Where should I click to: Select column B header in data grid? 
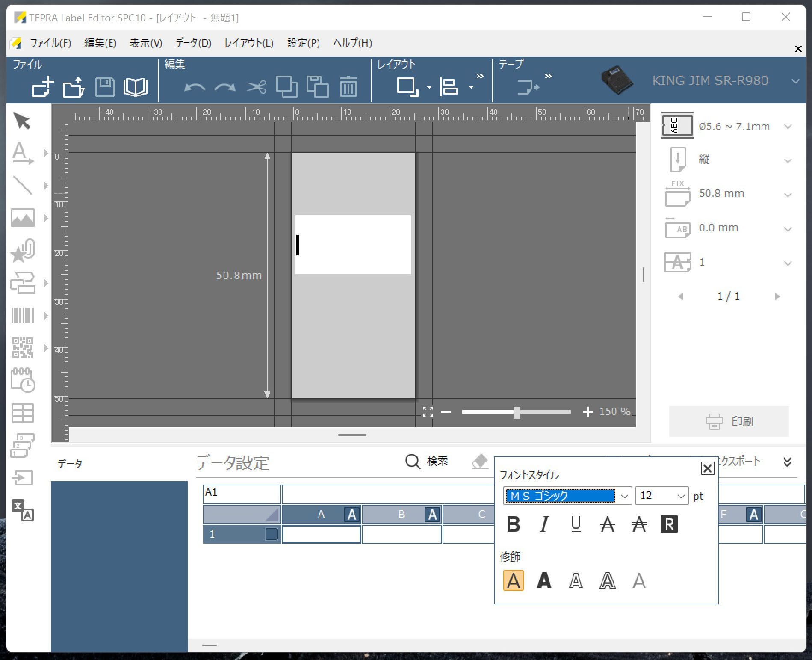point(402,514)
